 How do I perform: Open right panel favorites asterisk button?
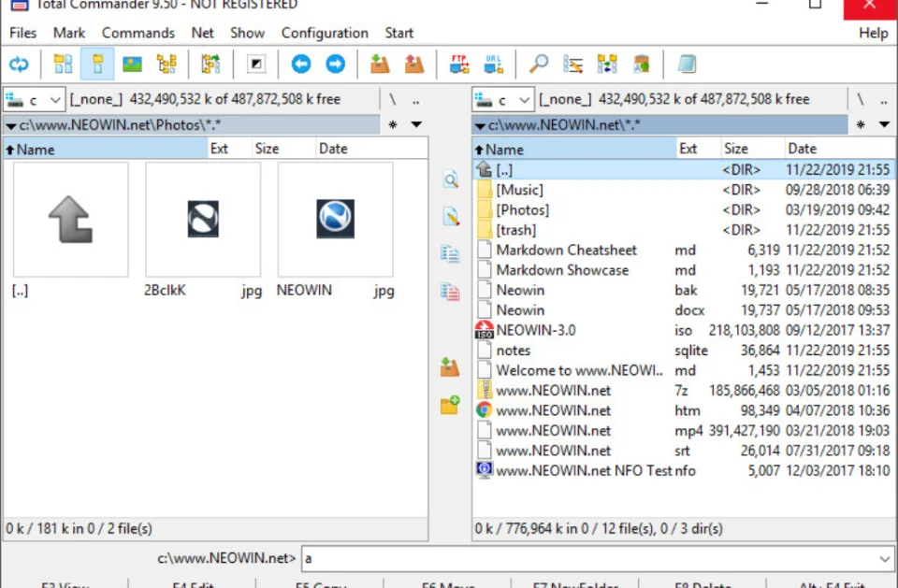tap(861, 124)
